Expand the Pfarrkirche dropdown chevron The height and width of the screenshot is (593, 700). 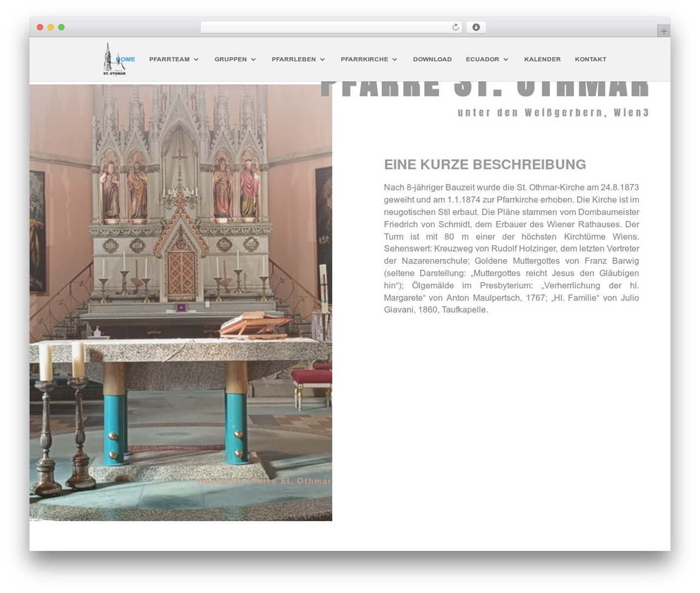coord(395,60)
